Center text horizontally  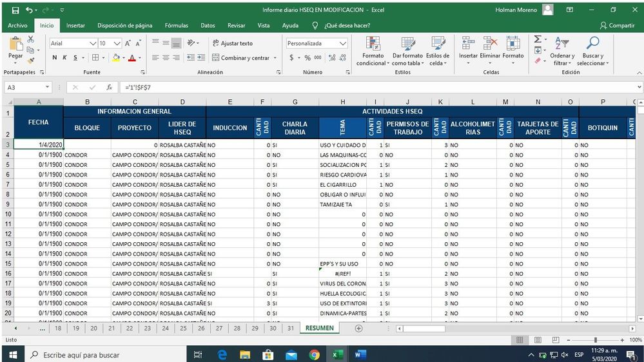(166, 58)
